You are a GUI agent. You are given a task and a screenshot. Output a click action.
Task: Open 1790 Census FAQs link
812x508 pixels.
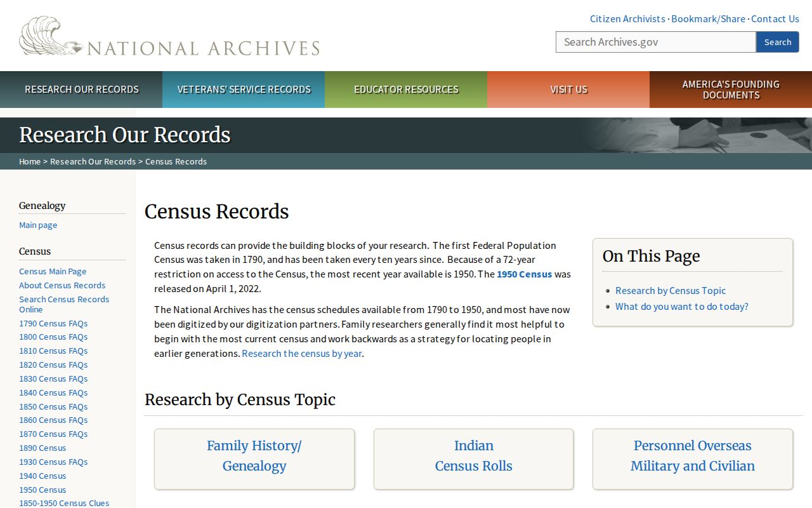[53, 324]
